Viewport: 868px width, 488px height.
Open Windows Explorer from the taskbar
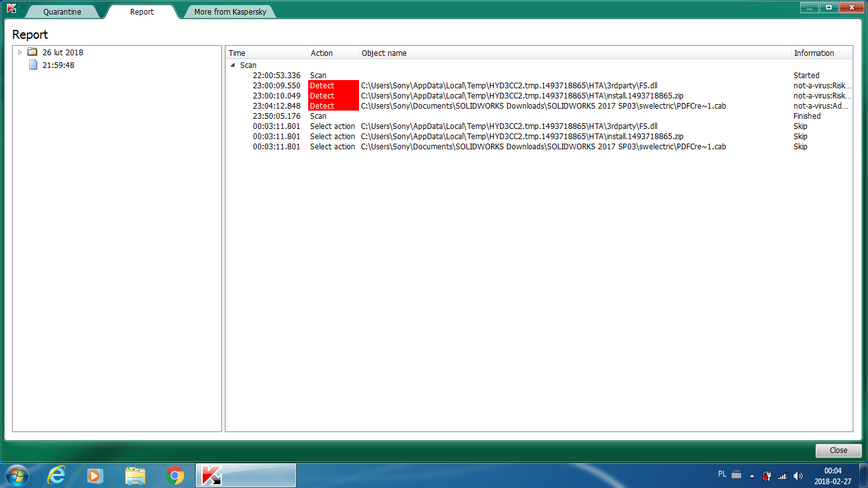(135, 475)
